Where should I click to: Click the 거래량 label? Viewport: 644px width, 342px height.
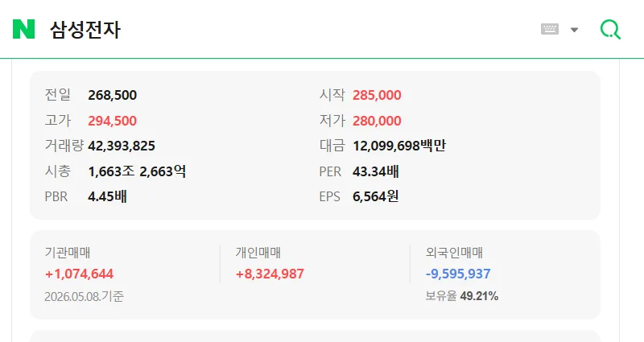[64, 146]
